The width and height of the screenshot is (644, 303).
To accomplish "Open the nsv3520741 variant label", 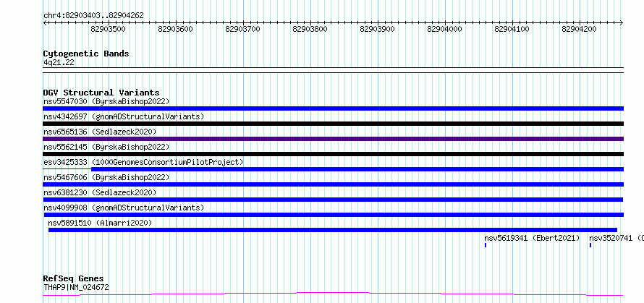I will pos(617,238).
